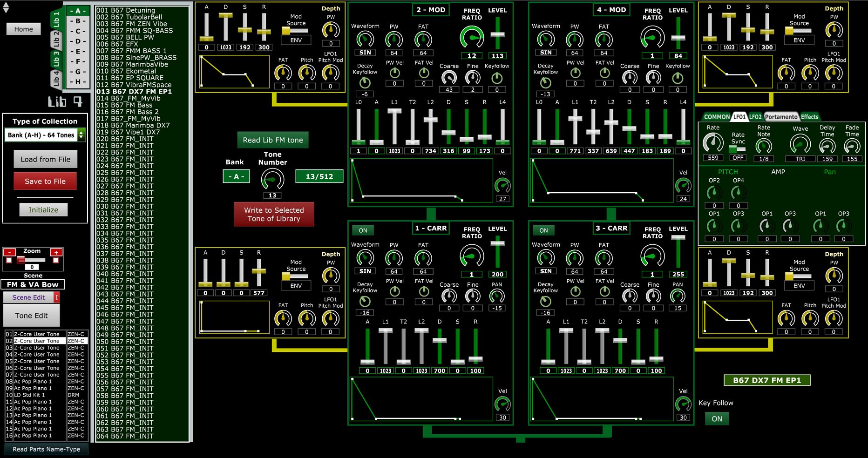Click the Initialize button
Viewport: 868px width, 458px height.
pos(43,210)
